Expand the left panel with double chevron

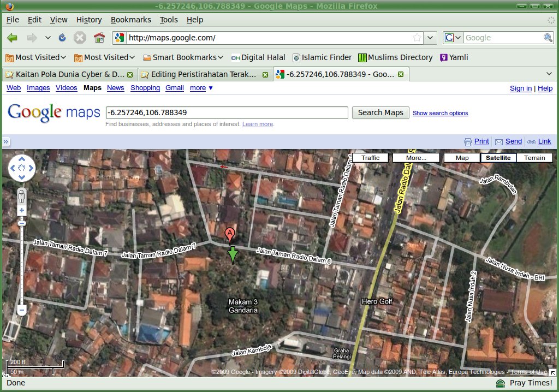pos(5,141)
